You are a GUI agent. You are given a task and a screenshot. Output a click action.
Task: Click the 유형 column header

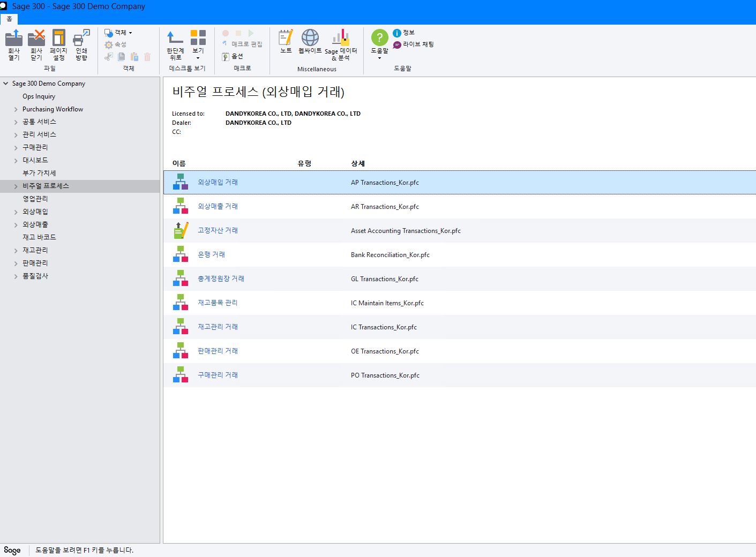[304, 163]
